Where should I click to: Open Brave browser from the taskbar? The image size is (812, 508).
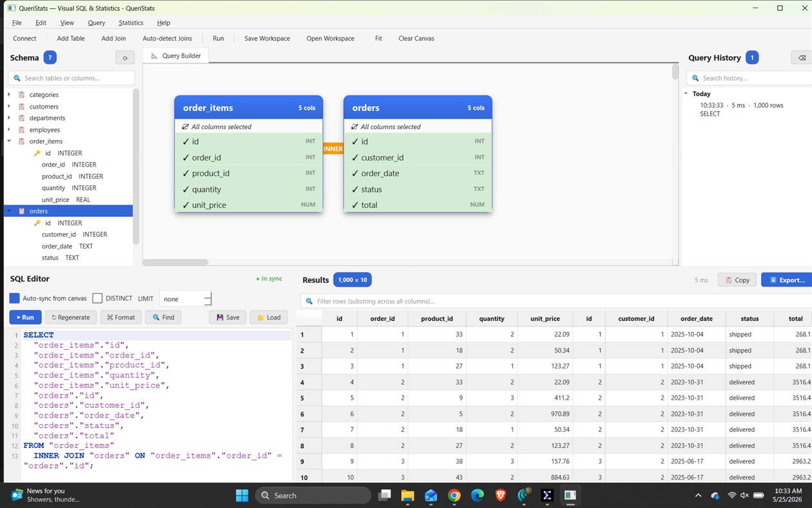(500, 495)
